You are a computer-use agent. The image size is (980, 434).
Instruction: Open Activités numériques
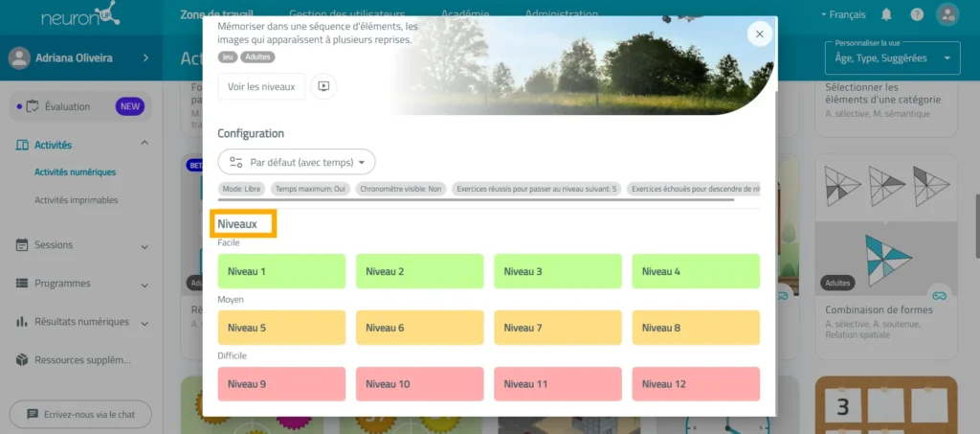tap(75, 172)
